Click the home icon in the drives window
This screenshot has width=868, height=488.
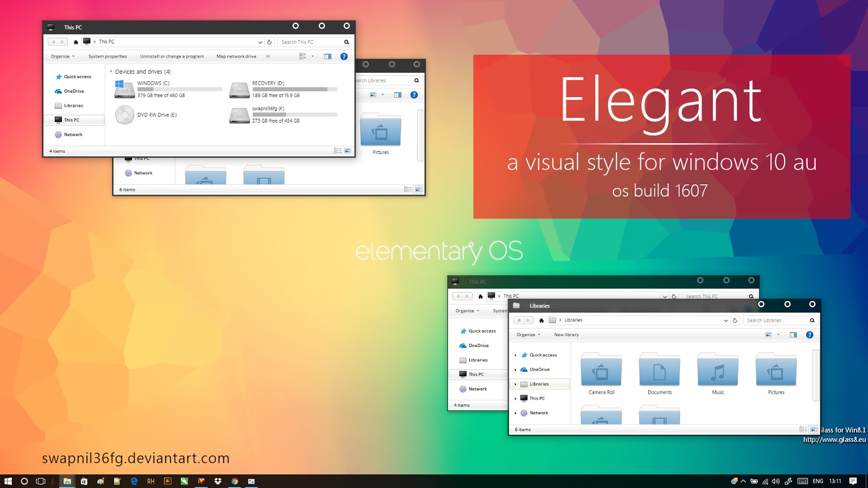[x=76, y=42]
